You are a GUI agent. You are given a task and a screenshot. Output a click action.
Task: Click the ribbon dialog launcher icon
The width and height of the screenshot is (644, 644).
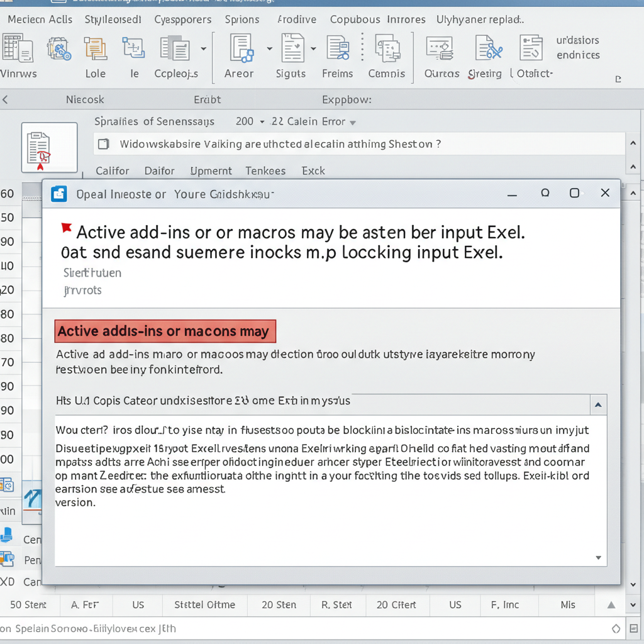click(x=618, y=79)
